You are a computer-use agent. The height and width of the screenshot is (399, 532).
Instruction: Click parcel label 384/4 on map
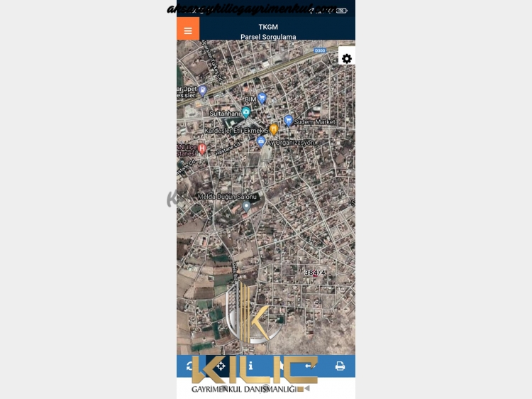[314, 273]
